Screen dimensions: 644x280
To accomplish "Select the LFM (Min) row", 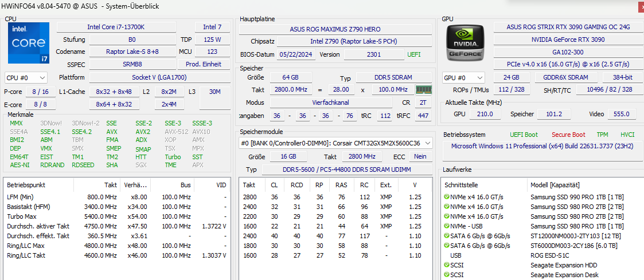I will coord(116,197).
